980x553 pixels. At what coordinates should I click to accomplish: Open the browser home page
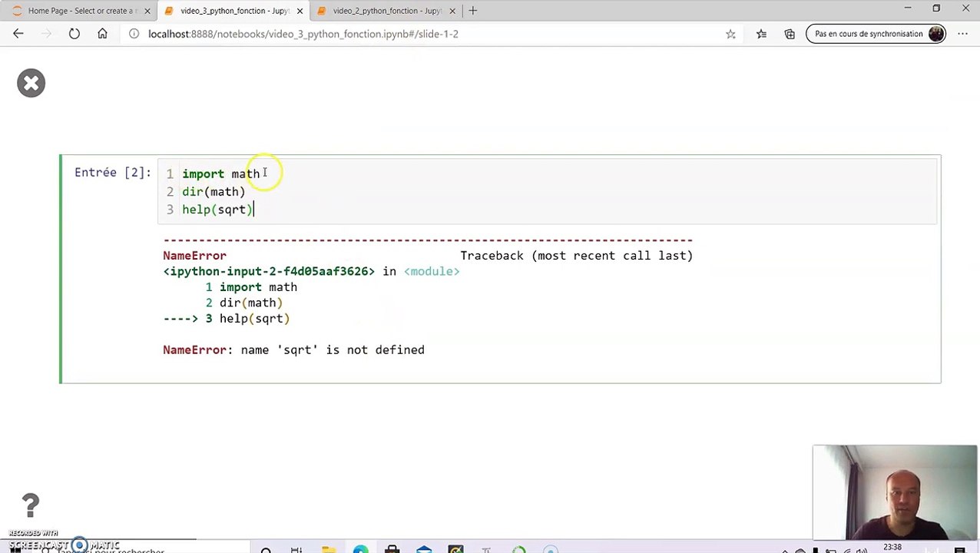pyautogui.click(x=102, y=34)
